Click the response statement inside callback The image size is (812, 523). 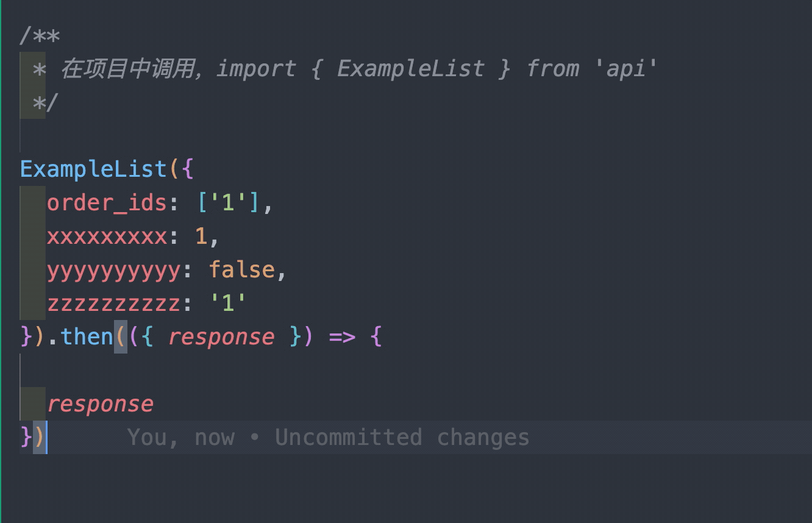tap(100, 404)
